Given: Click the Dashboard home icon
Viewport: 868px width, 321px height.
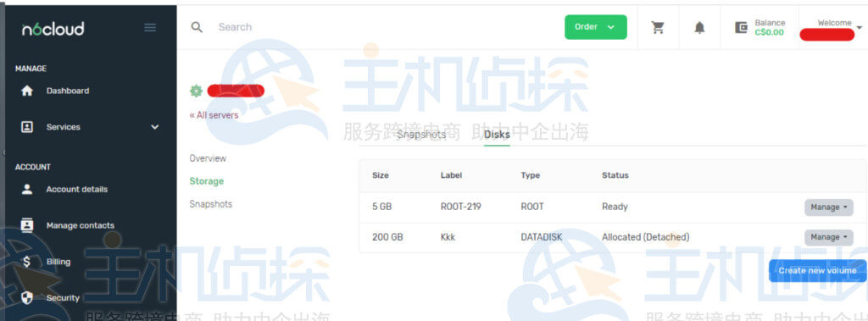Looking at the screenshot, I should pyautogui.click(x=26, y=91).
